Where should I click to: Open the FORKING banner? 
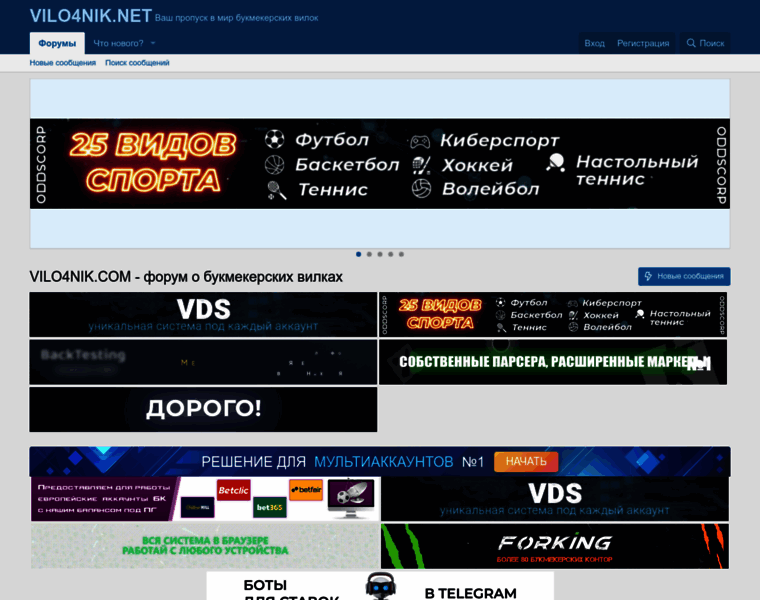click(x=555, y=546)
